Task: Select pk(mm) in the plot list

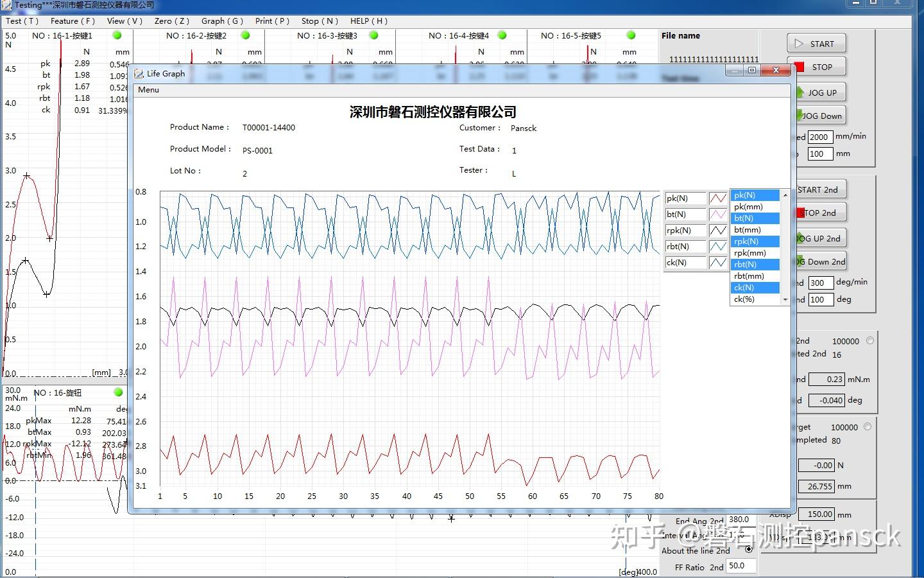Action: 755,207
